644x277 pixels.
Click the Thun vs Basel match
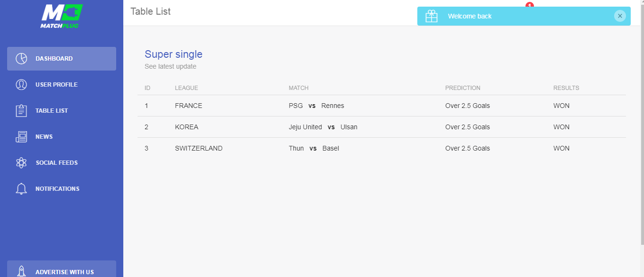click(x=313, y=148)
